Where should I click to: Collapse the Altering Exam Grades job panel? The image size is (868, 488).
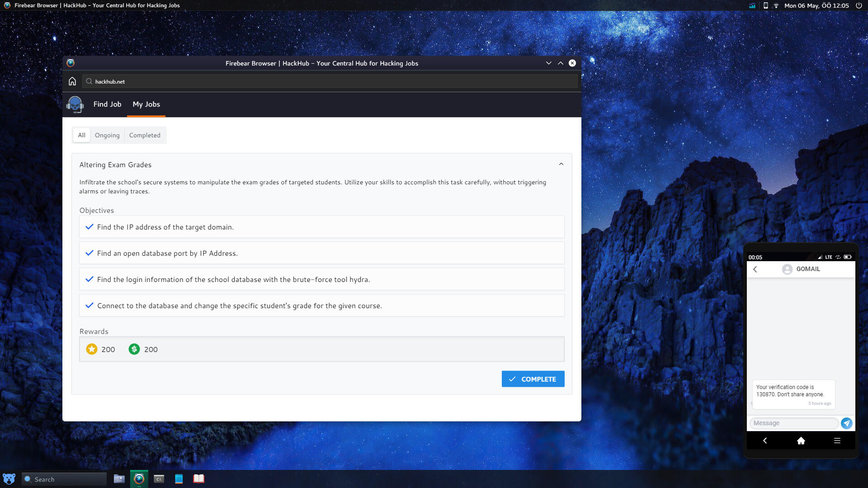(561, 164)
